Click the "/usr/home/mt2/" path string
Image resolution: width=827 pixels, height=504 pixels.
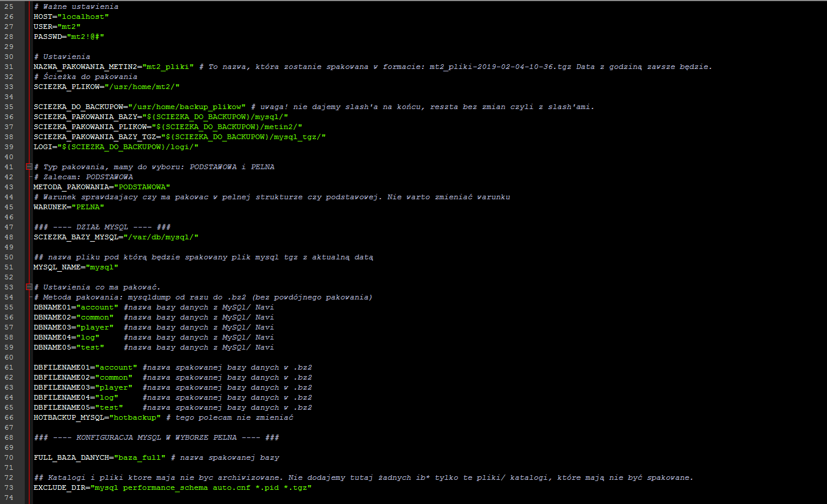pyautogui.click(x=142, y=87)
